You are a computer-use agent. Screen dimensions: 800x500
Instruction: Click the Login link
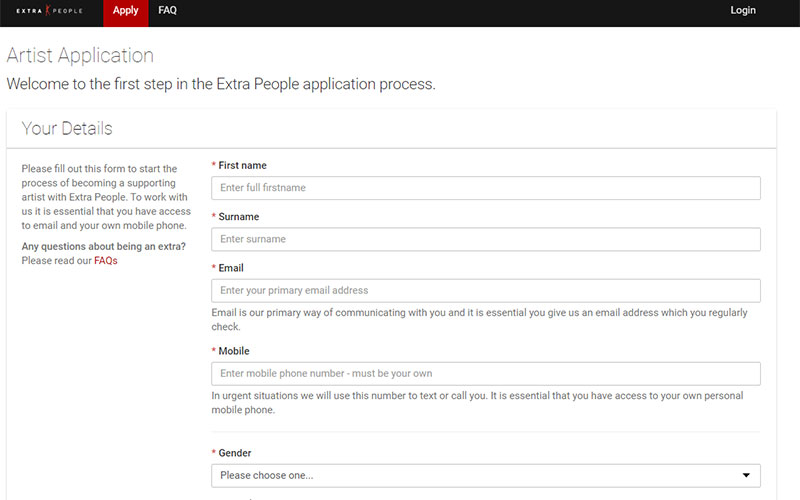(x=742, y=10)
